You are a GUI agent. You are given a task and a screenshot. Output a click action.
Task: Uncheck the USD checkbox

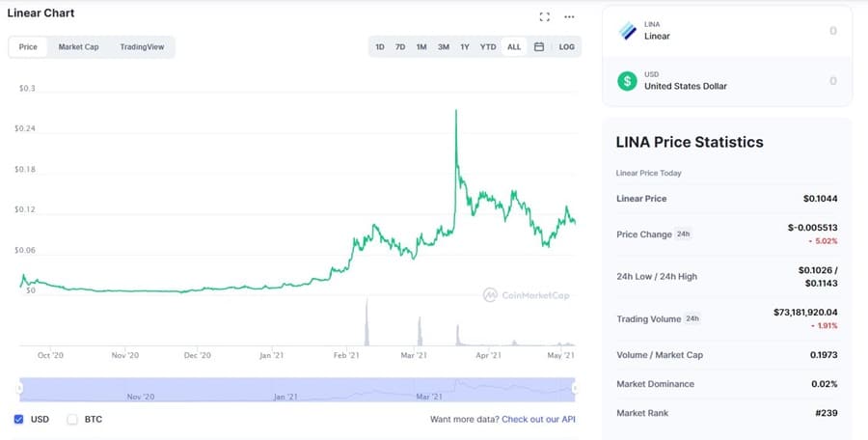[x=19, y=420]
